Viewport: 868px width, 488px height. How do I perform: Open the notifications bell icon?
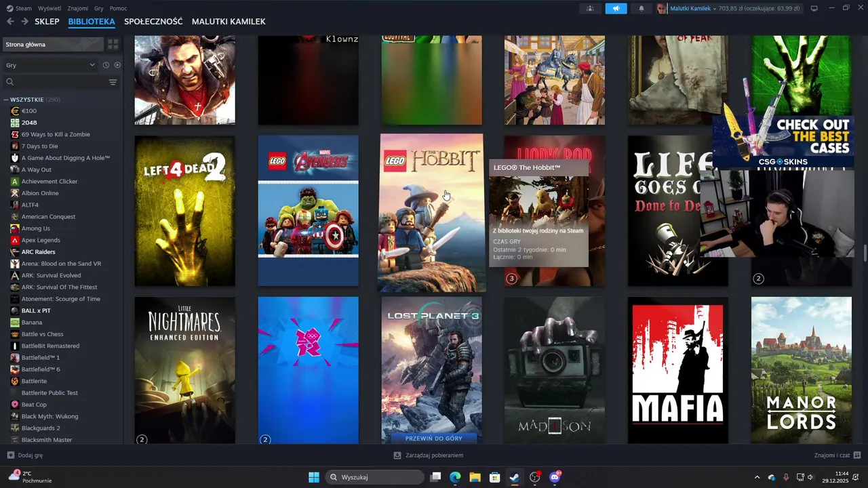tap(642, 8)
